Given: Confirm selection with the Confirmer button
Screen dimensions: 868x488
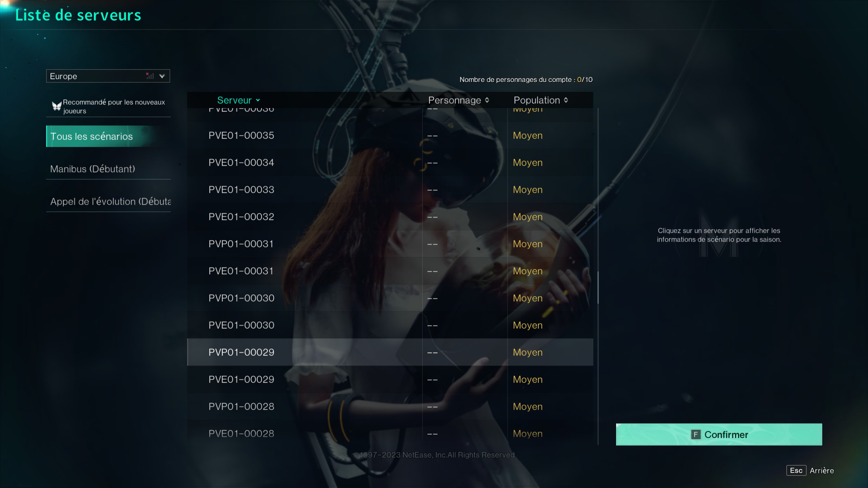Looking at the screenshot, I should pos(719,434).
